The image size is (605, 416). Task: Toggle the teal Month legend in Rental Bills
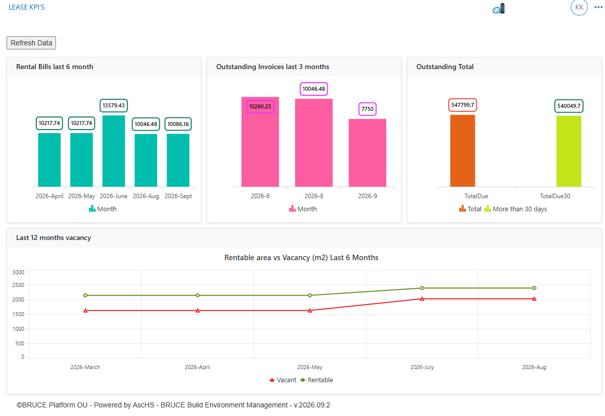(103, 209)
